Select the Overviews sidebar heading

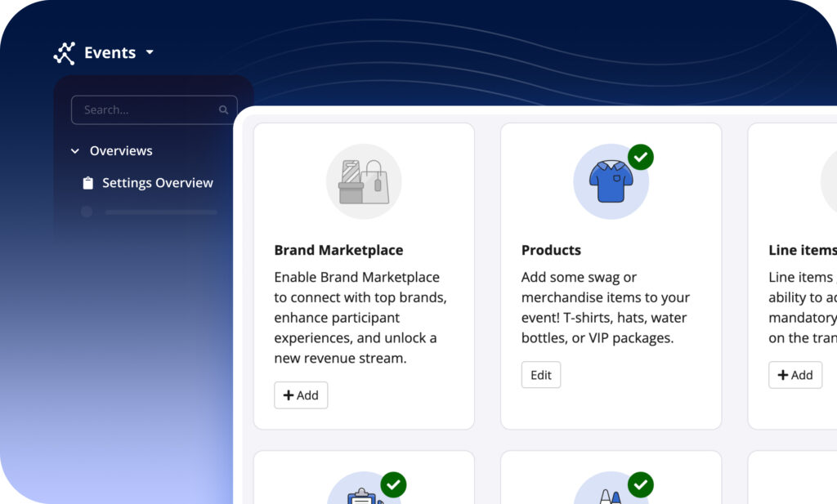(121, 151)
